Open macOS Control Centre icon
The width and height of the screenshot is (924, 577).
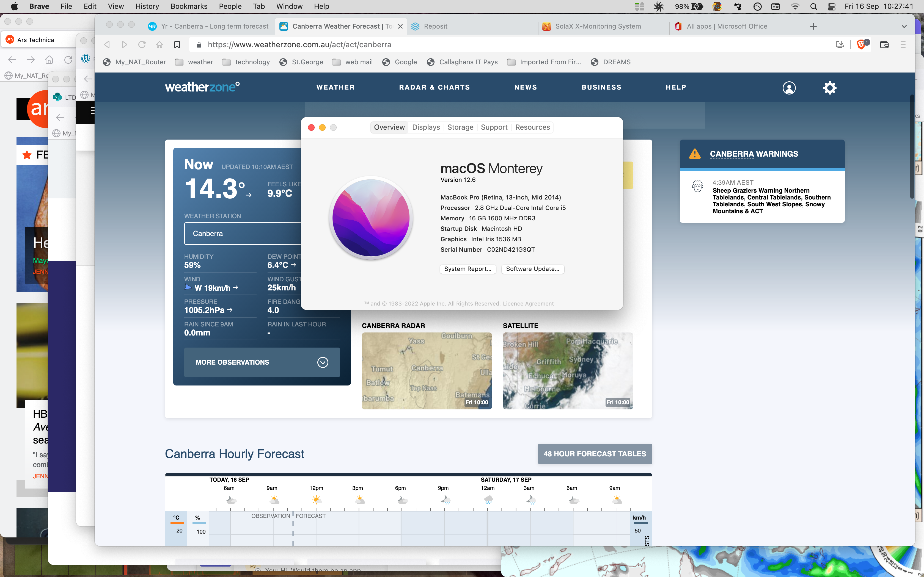pos(831,7)
